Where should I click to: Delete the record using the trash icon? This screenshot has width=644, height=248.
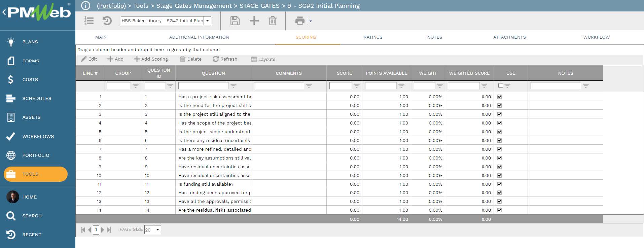coord(273,21)
